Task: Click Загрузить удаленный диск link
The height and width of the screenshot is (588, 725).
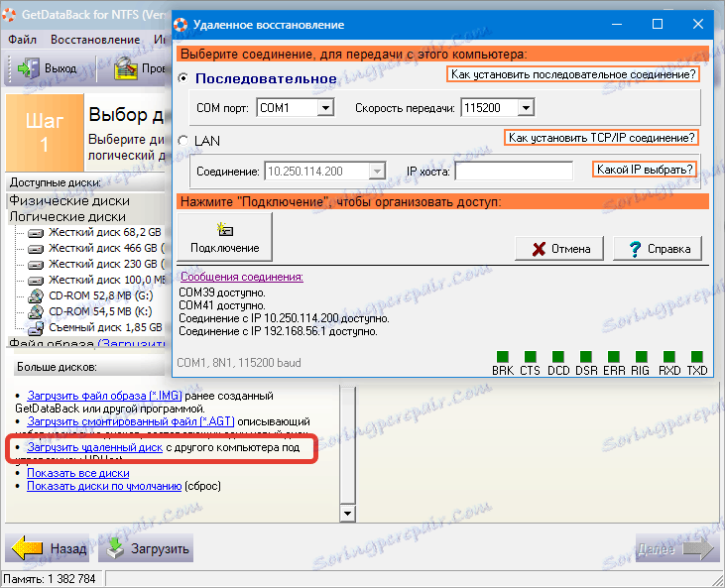Action: click(x=95, y=447)
